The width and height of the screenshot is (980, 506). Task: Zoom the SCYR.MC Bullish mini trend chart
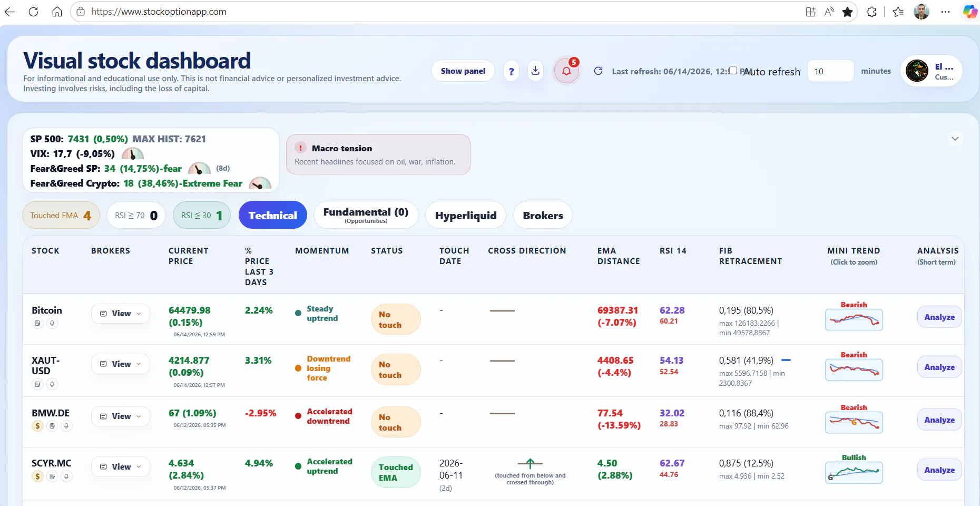point(854,473)
